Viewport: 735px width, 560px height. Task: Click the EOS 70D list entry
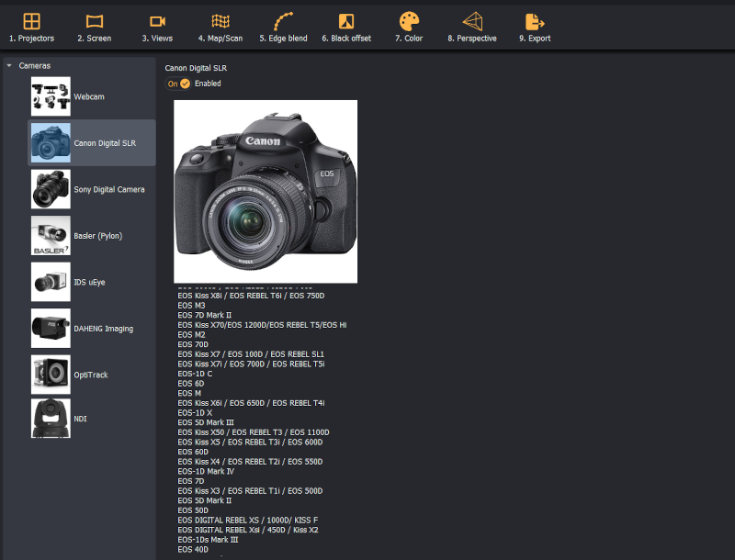(193, 344)
